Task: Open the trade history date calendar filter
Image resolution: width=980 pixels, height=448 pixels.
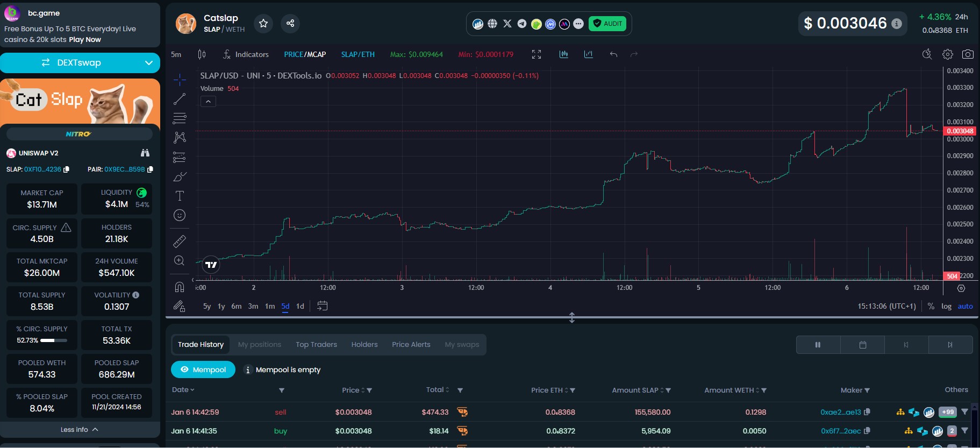Action: pos(862,345)
